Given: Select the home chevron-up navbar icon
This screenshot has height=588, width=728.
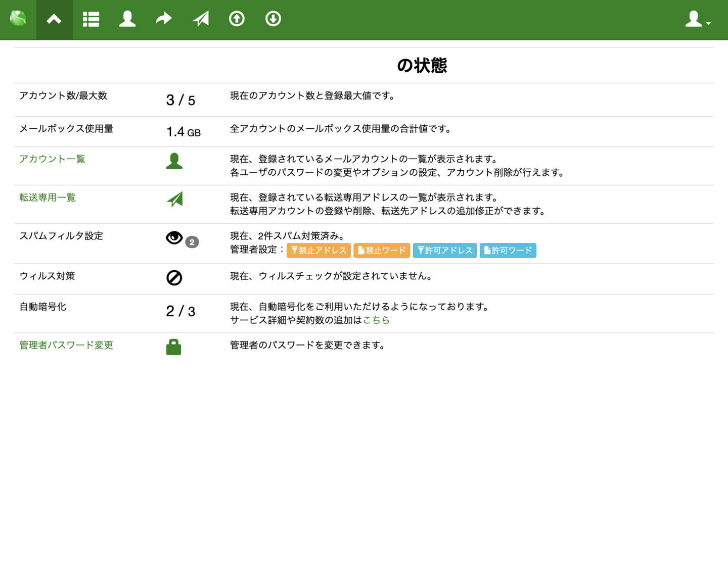Looking at the screenshot, I should pos(54,19).
